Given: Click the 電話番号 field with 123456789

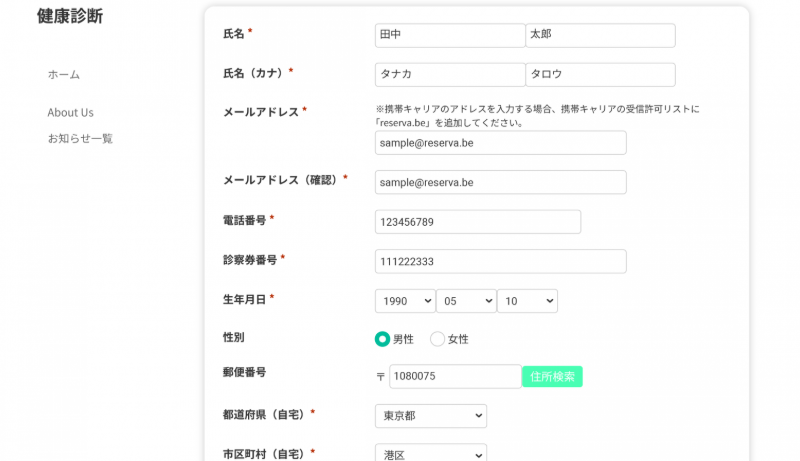Looking at the screenshot, I should click(x=478, y=222).
